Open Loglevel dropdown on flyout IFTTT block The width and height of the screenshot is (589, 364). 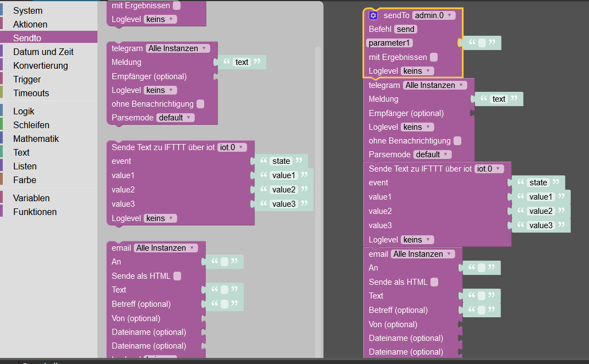coord(160,218)
